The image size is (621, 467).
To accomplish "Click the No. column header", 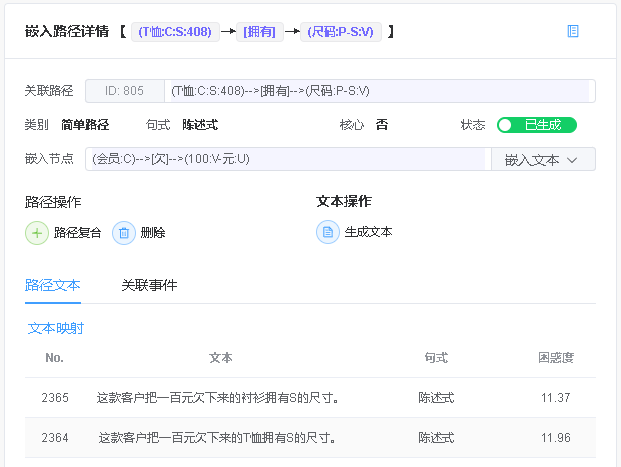I will point(55,358).
